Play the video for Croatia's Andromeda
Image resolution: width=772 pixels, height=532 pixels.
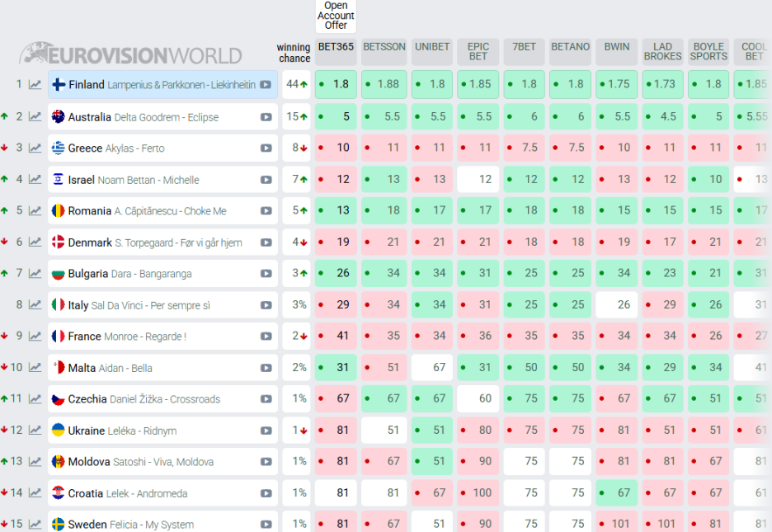(266, 493)
